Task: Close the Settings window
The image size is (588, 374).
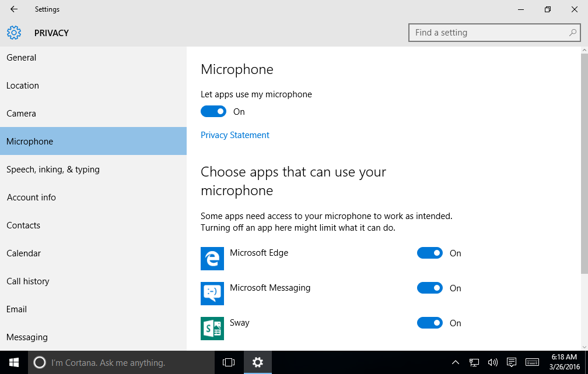Action: [x=575, y=9]
